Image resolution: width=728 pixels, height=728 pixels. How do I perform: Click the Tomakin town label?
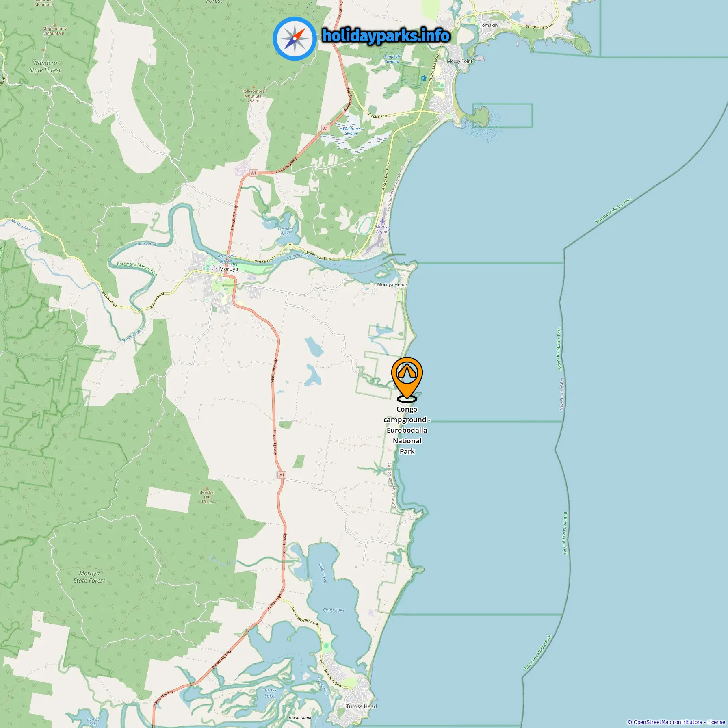point(488,25)
